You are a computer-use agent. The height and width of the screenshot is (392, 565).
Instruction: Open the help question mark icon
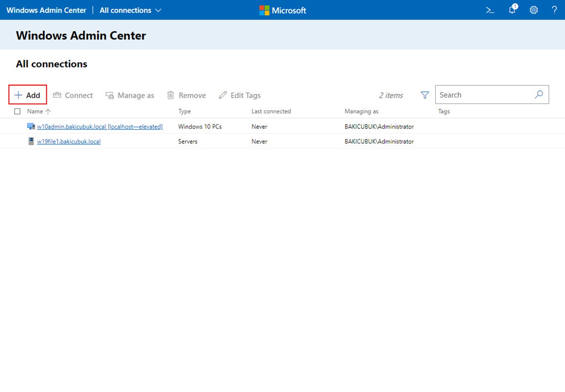coord(554,10)
